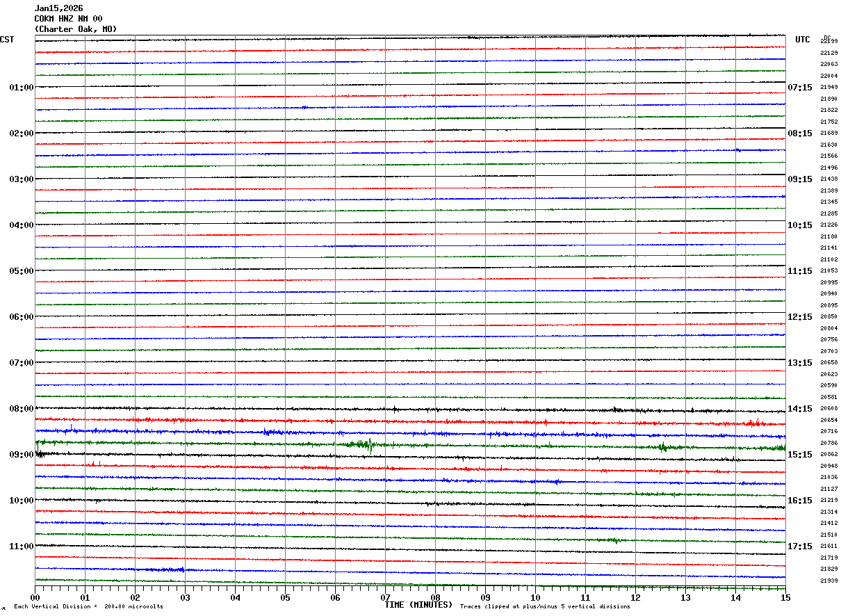Click the CST time zone label
The width and height of the screenshot is (841, 616).
click(x=7, y=40)
